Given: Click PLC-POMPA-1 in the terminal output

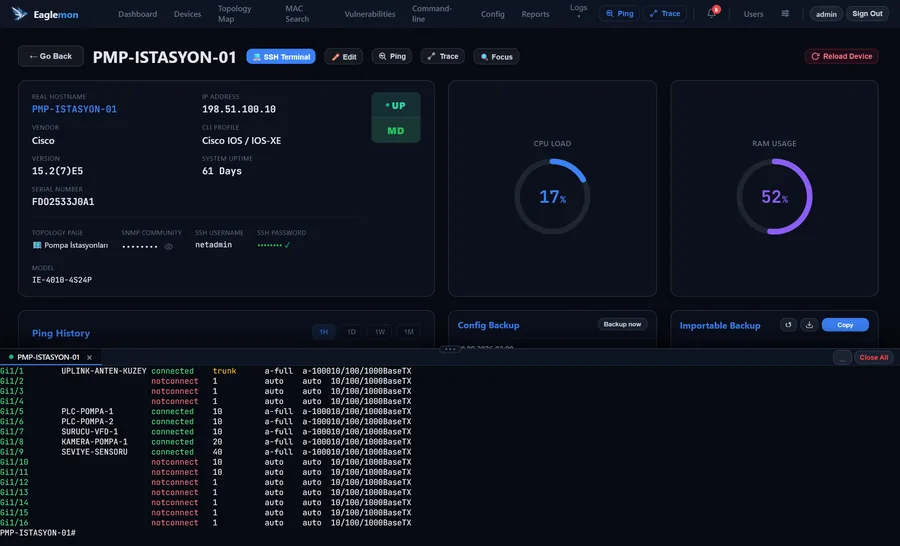Looking at the screenshot, I should [87, 411].
